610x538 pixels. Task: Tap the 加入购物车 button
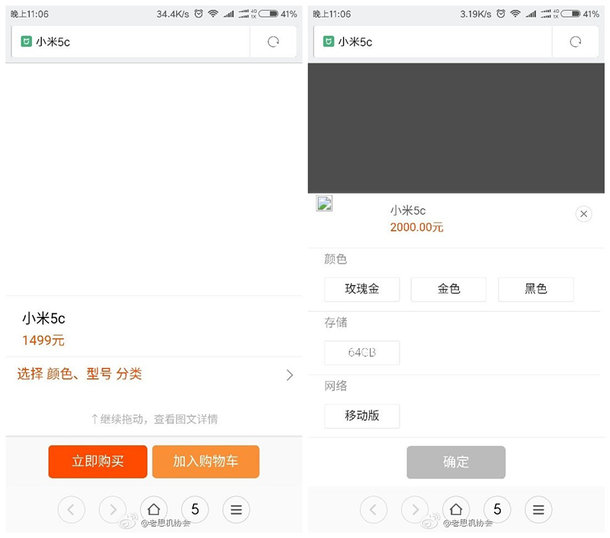tap(206, 461)
